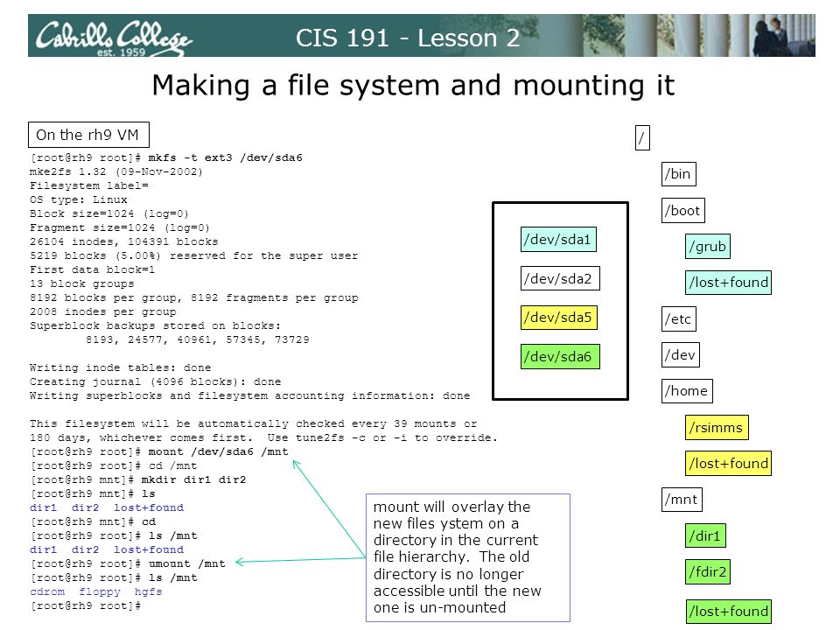Click the slide title 'Making a file system and mounting it'

tap(413, 85)
